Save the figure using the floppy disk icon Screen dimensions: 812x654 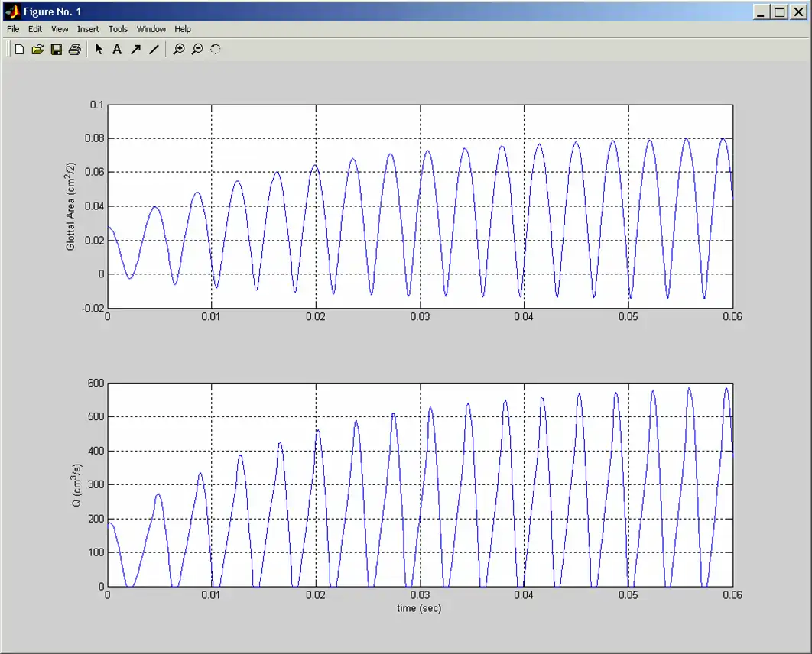(x=56, y=50)
